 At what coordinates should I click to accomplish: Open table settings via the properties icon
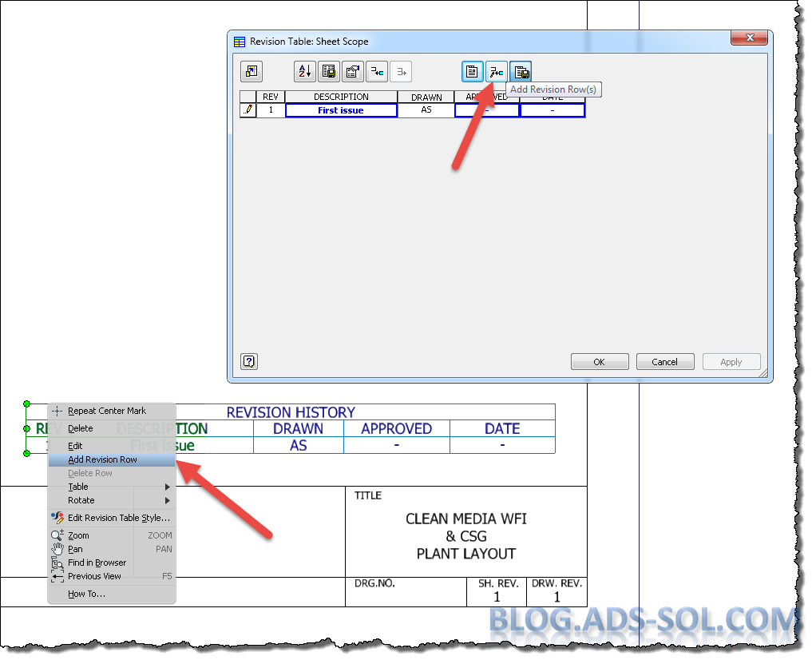click(x=352, y=71)
